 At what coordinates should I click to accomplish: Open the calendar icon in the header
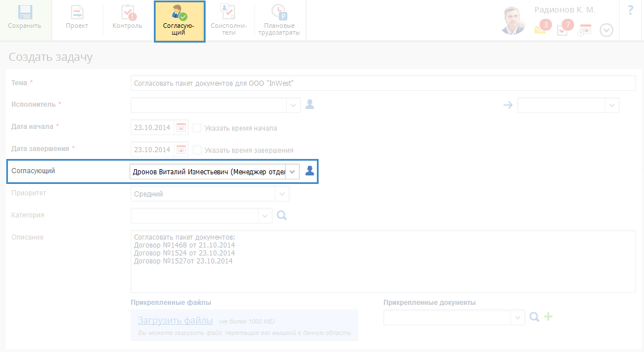click(585, 30)
